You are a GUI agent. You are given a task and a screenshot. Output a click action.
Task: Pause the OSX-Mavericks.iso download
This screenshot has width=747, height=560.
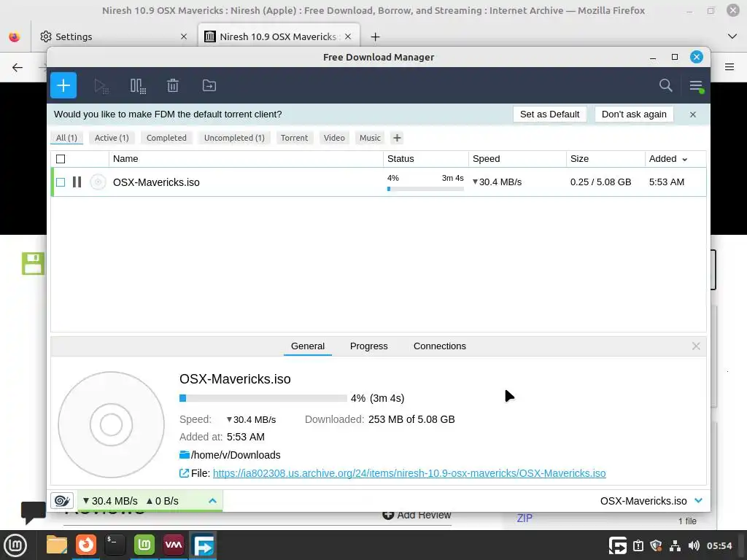(77, 182)
